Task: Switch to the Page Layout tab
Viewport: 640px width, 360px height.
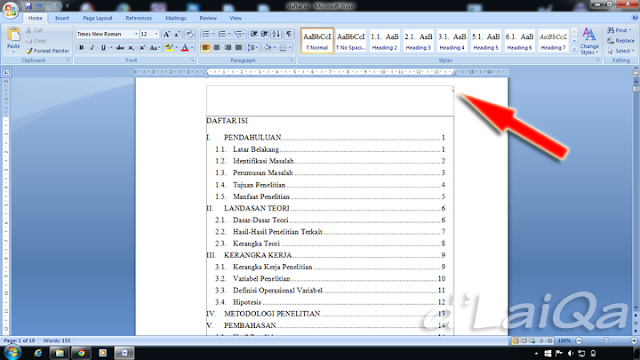Action: pos(97,18)
